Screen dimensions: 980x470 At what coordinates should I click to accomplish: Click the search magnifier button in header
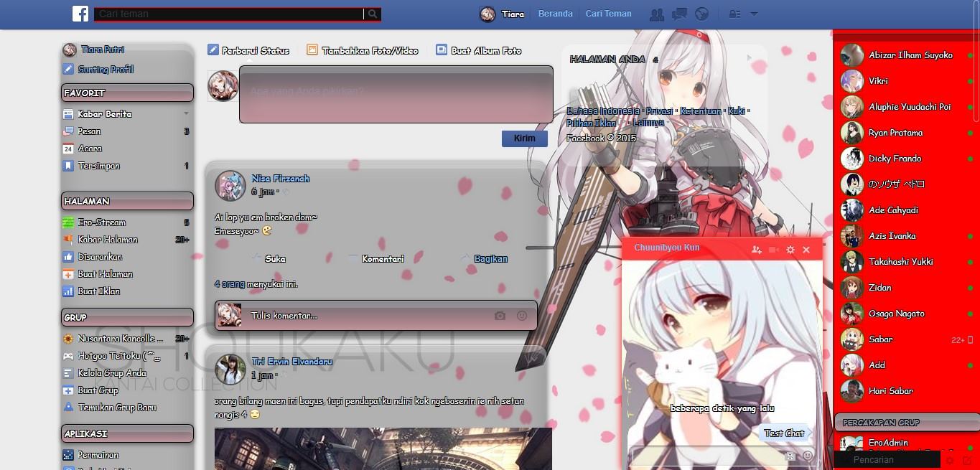[x=373, y=14]
